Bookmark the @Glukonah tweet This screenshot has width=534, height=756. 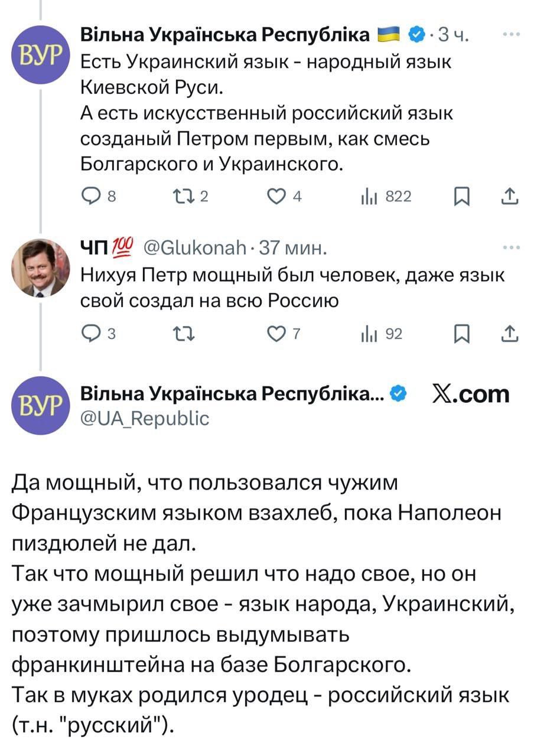(x=461, y=334)
